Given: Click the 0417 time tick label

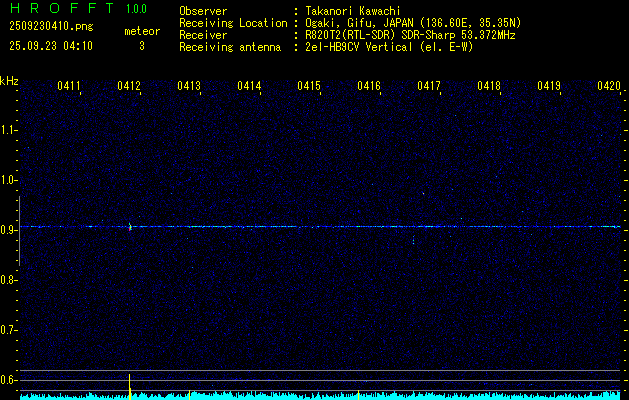Looking at the screenshot, I should (x=429, y=86).
